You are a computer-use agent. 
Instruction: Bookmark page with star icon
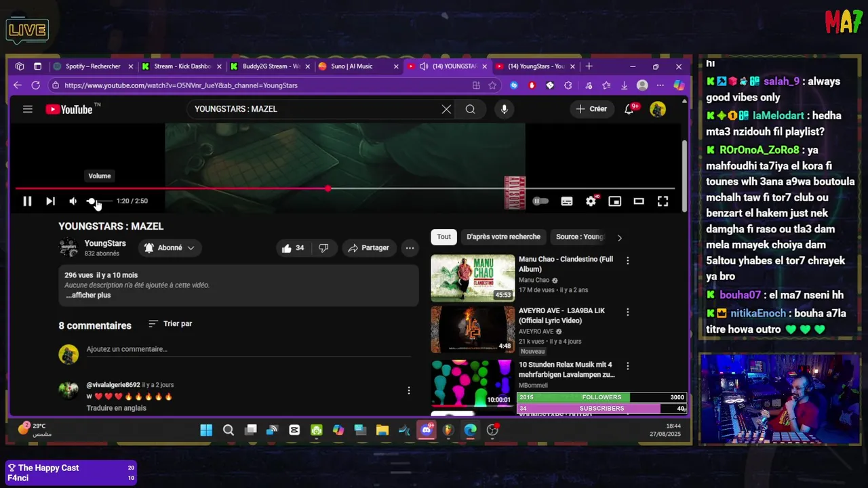[492, 85]
